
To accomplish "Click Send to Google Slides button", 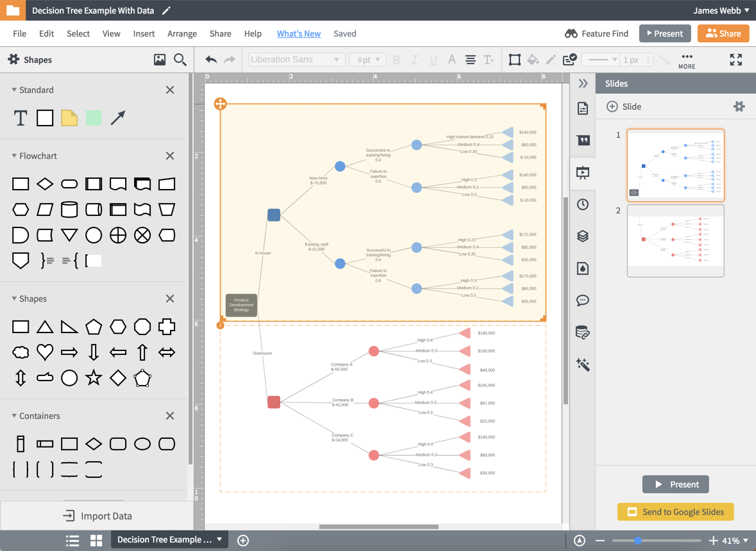I will pos(675,511).
